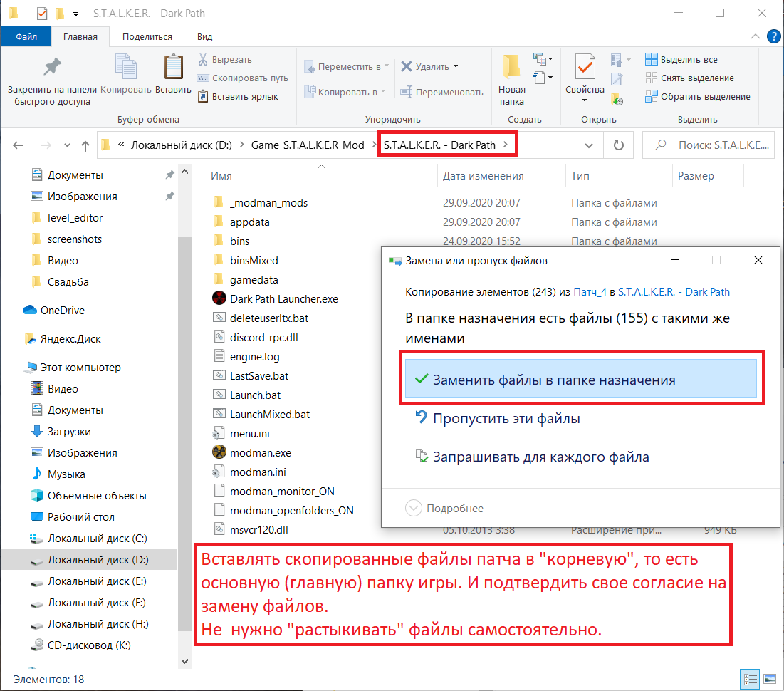The image size is (784, 691).
Task: Click navigation pane scrollbar down arrow
Action: click(x=184, y=661)
